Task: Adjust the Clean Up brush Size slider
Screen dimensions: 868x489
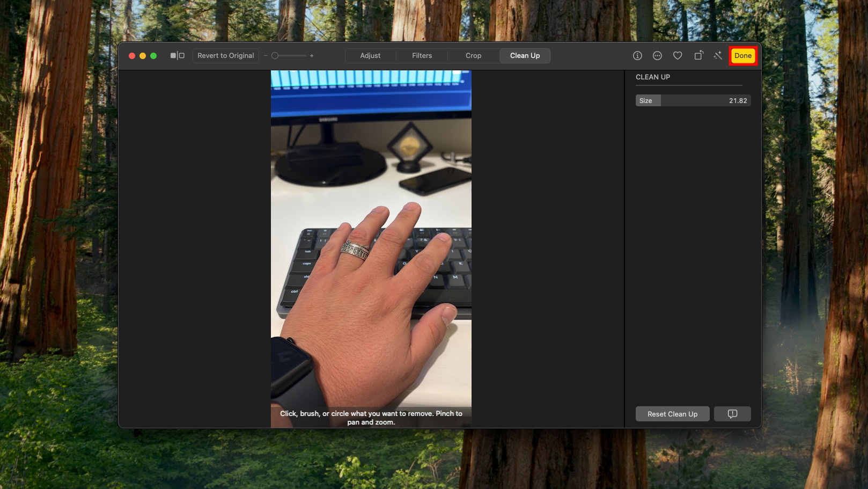Action: tap(693, 101)
